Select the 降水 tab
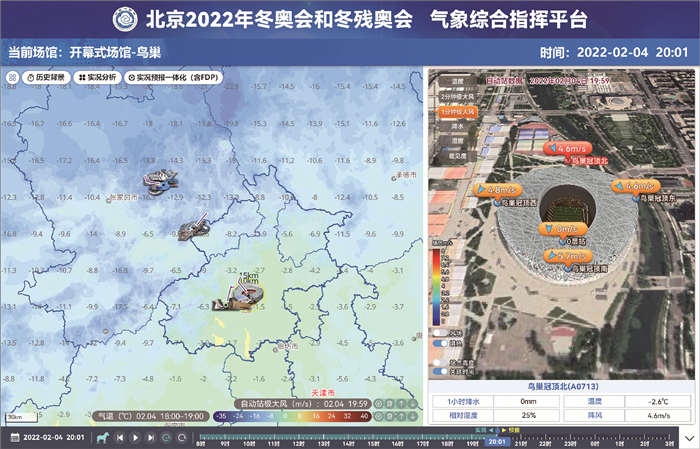This screenshot has height=449, width=700. tap(456, 126)
